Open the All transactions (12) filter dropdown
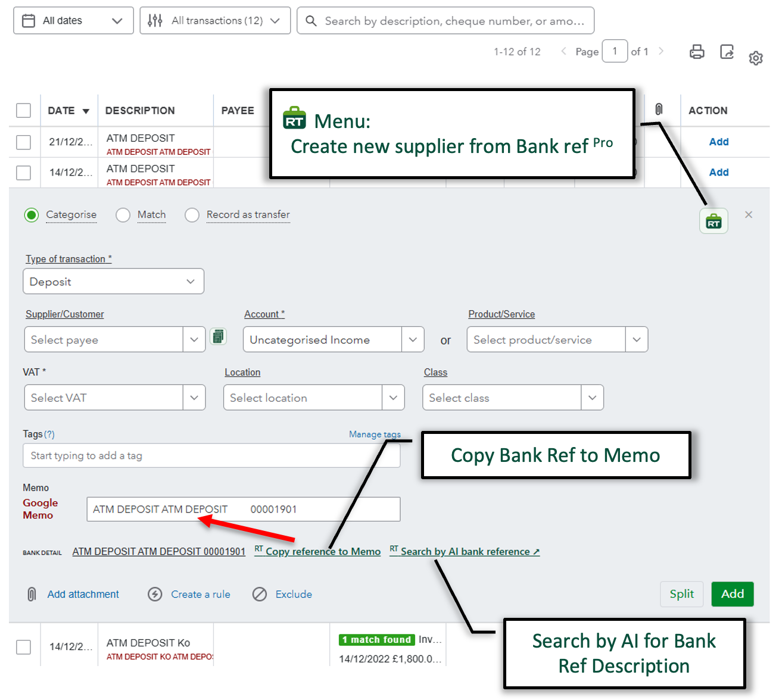This screenshot has height=700, width=779. pyautogui.click(x=215, y=21)
